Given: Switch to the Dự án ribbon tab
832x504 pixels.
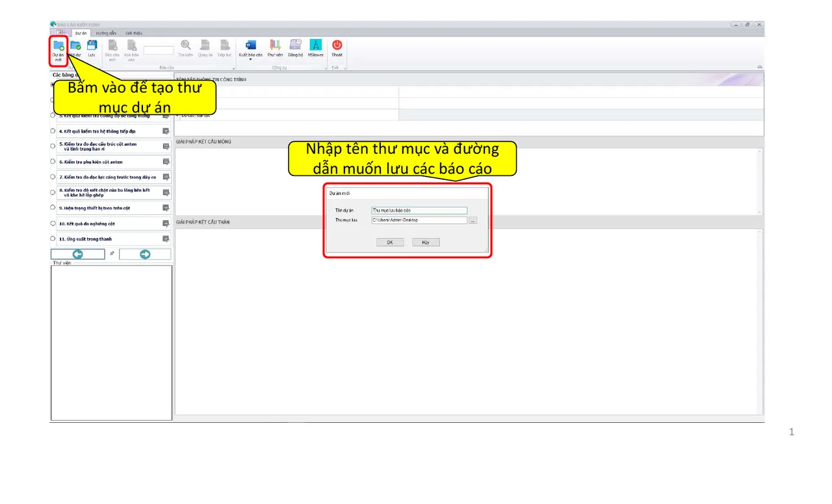Looking at the screenshot, I should tap(81, 32).
